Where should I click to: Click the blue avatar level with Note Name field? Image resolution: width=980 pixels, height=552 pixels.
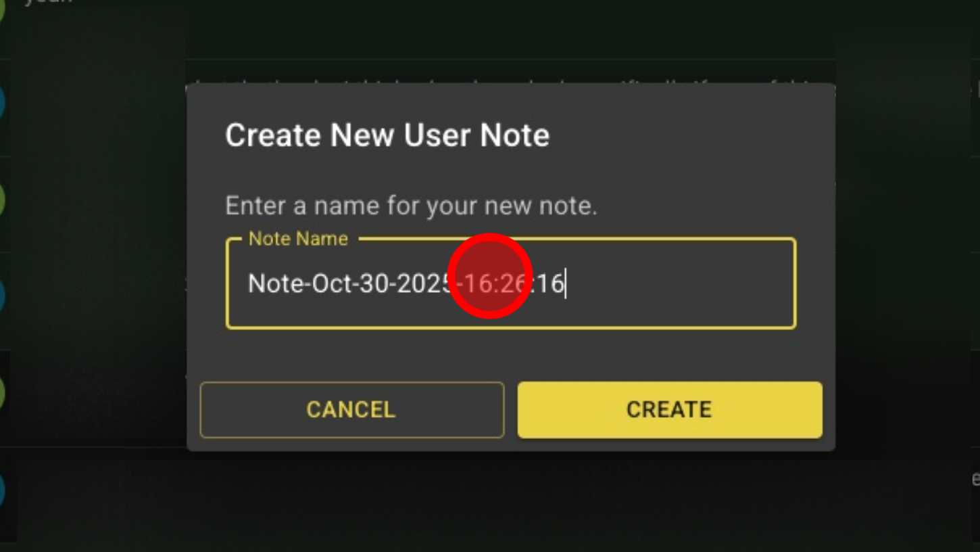point(3,295)
